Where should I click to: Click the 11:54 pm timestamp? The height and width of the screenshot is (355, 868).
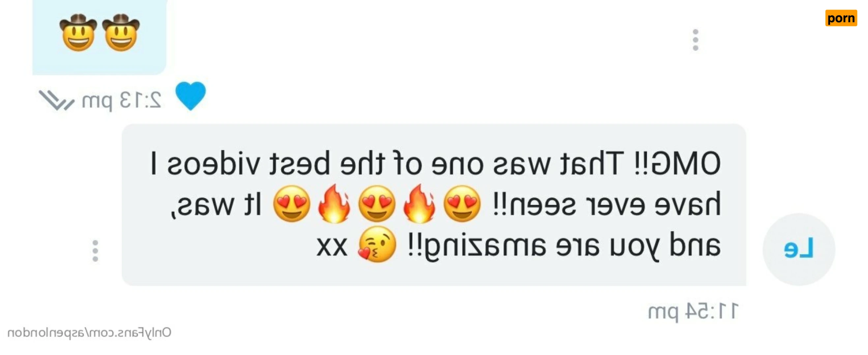693,311
